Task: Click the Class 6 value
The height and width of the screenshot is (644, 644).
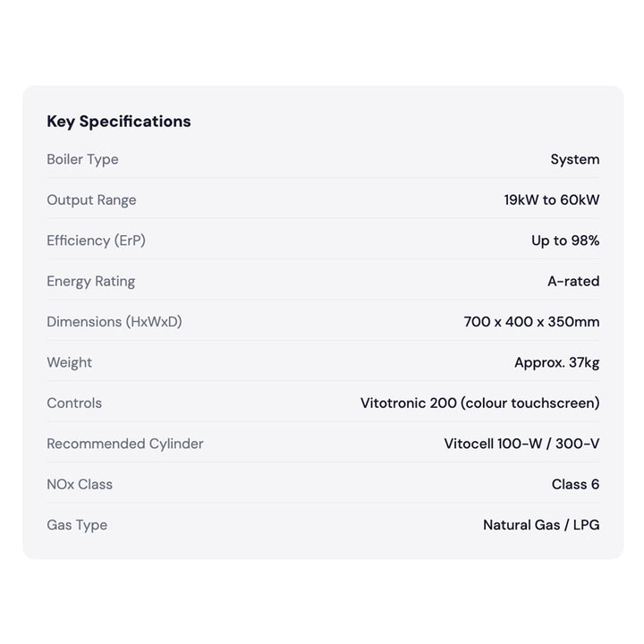Action: tap(575, 484)
